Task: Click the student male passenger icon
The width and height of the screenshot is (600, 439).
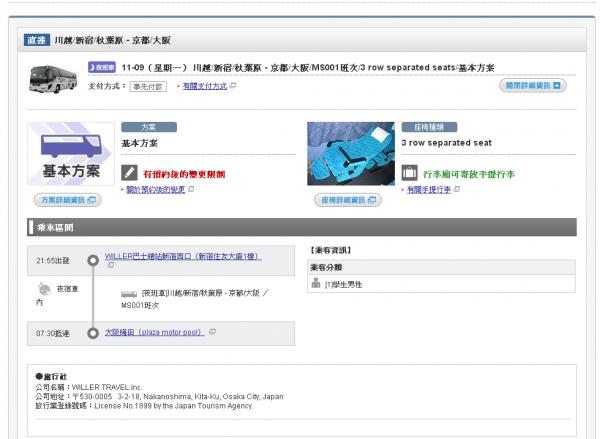Action: (316, 283)
